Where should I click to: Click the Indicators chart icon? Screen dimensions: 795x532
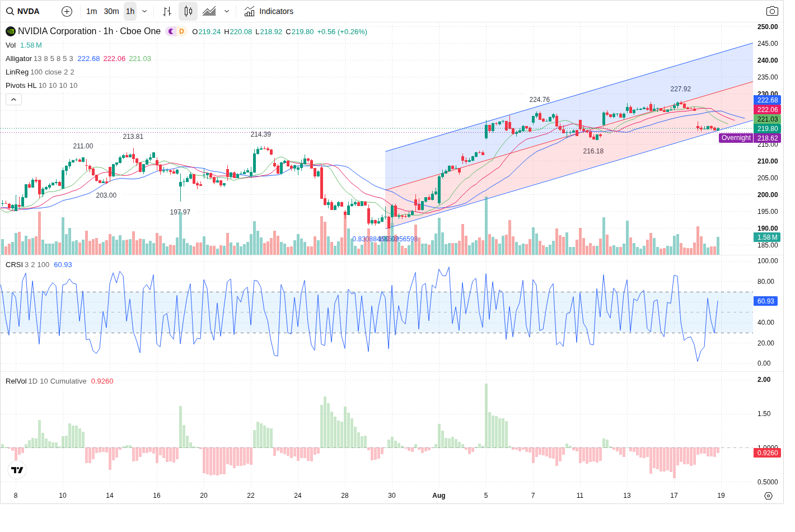point(250,11)
